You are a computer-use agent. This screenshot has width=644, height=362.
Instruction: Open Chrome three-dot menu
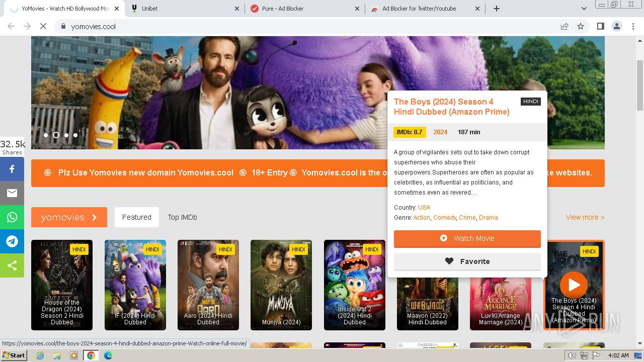click(x=633, y=26)
